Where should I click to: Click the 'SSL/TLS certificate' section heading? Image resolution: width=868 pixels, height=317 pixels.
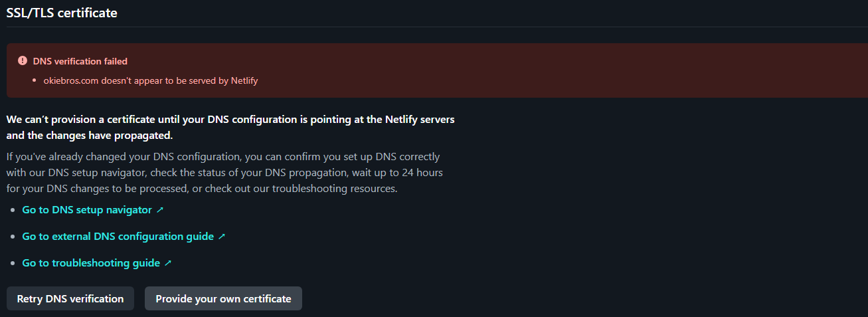[62, 13]
